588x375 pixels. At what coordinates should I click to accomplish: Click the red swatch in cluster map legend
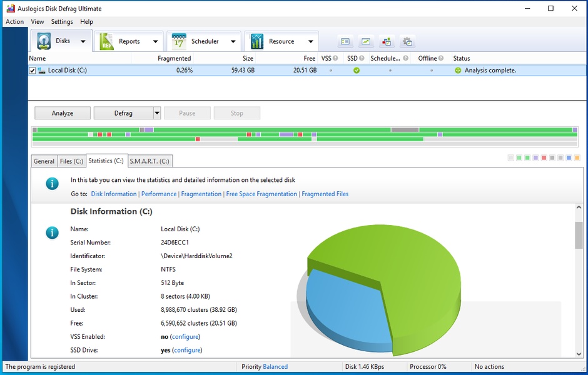(544, 158)
